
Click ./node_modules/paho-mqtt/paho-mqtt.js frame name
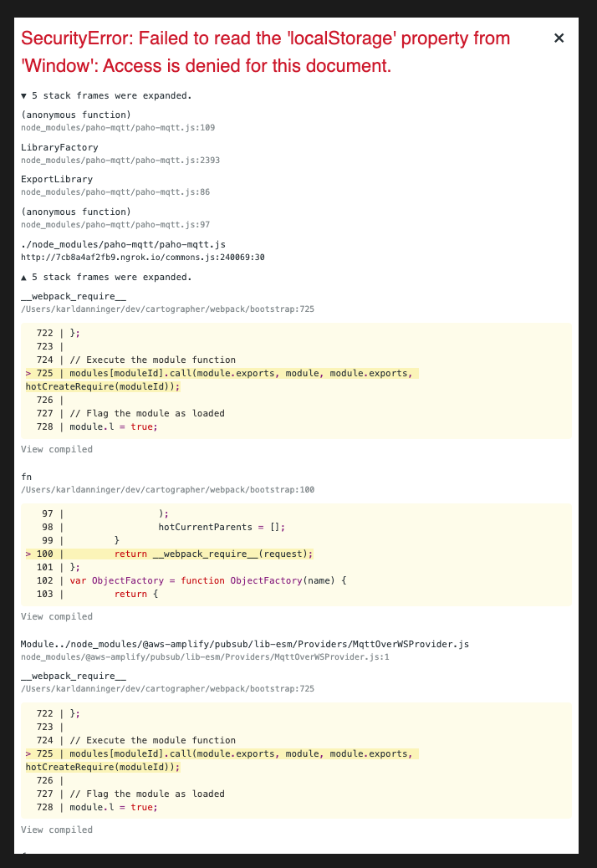[x=123, y=245]
